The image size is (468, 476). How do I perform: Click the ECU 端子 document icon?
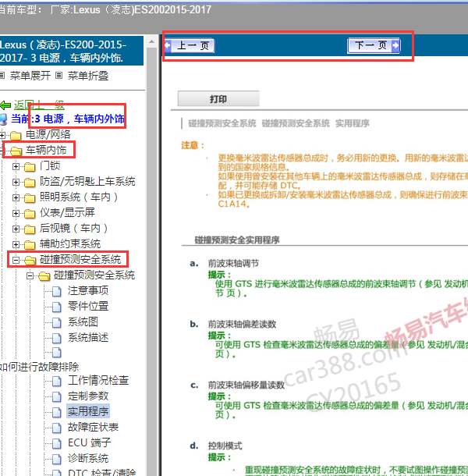pos(56,443)
